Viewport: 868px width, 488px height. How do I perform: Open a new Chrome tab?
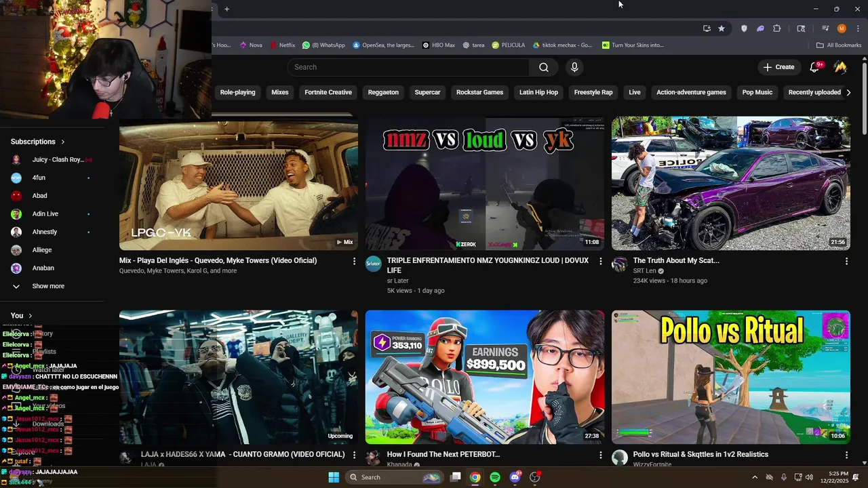[x=226, y=9]
